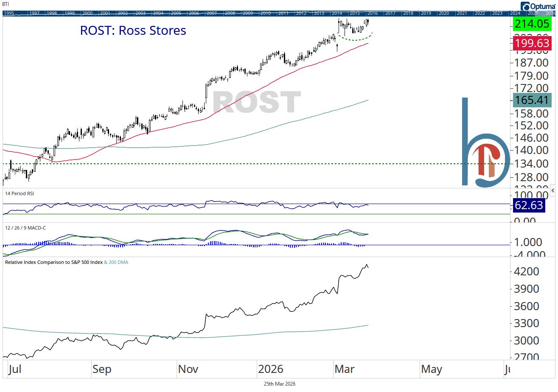558x392 pixels.
Task: Click the 1.000 MACD scale label
Action: click(x=528, y=243)
